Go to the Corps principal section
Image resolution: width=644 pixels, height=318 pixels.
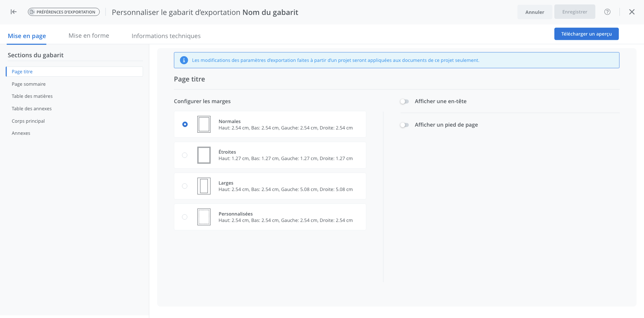(x=28, y=121)
